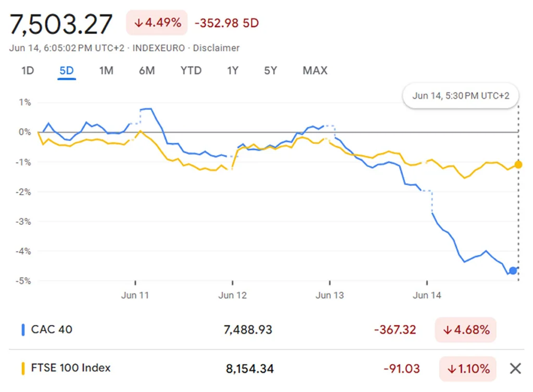The width and height of the screenshot is (533, 392).
Task: Click the Jun 13 date marker on chart
Action: [x=329, y=296]
